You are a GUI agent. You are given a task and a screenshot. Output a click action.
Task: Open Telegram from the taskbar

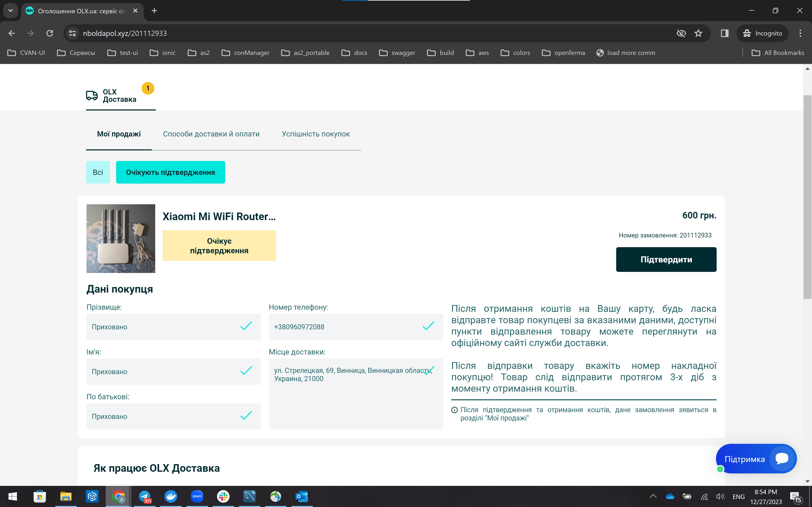click(145, 496)
